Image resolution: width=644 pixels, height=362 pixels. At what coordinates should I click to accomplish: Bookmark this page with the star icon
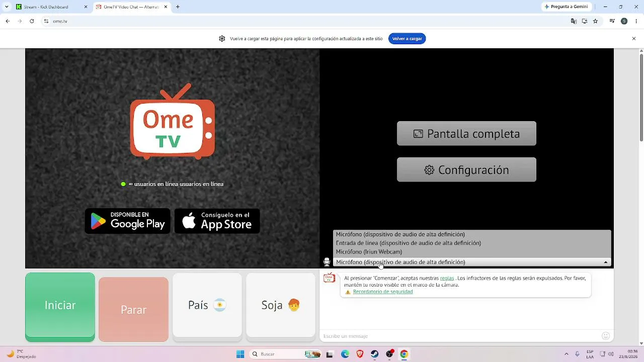tap(596, 21)
